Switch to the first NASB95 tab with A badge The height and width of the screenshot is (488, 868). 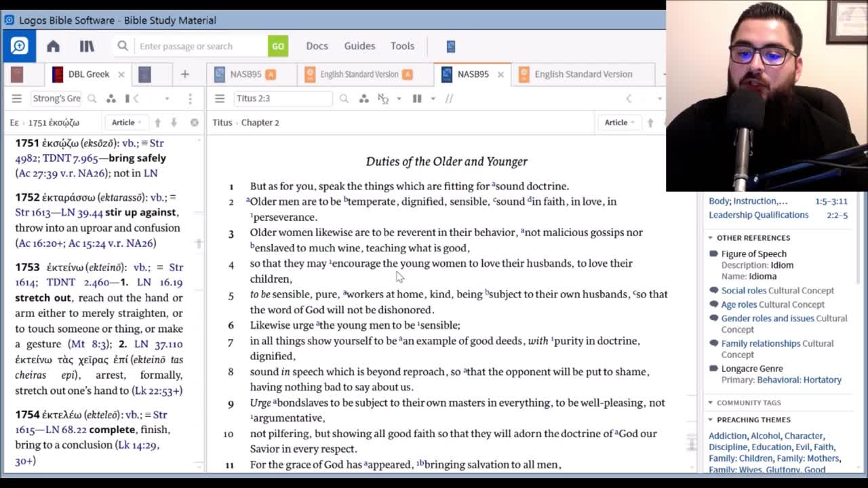click(x=245, y=74)
